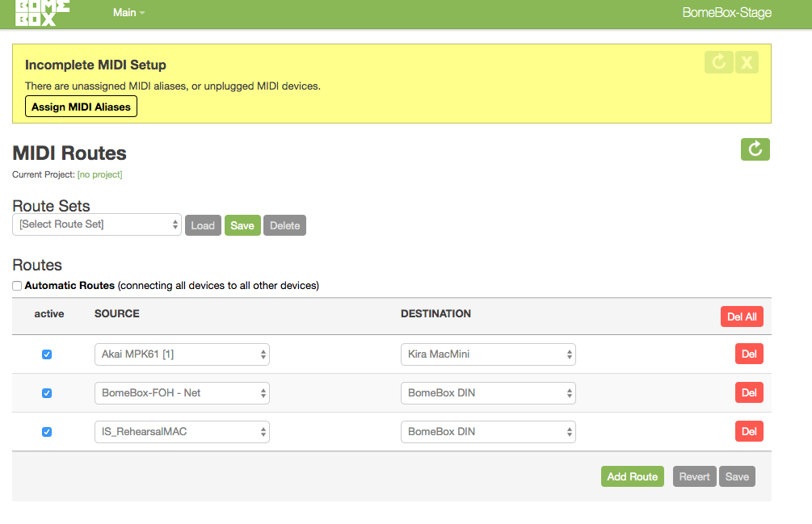Image resolution: width=812 pixels, height=524 pixels.
Task: Dismiss the Incomplete MIDI Setup banner
Action: [747, 63]
